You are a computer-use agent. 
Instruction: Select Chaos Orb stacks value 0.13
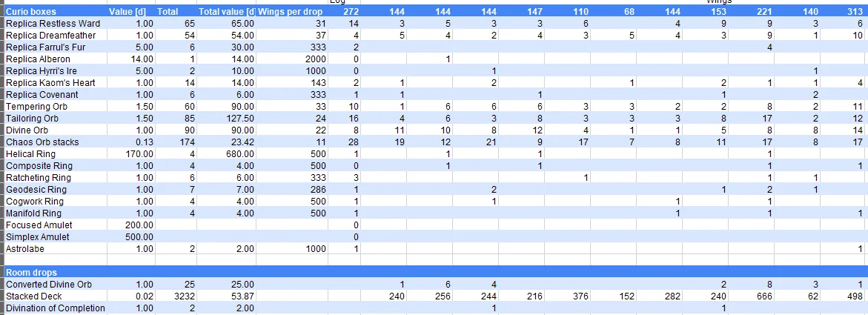(145, 142)
